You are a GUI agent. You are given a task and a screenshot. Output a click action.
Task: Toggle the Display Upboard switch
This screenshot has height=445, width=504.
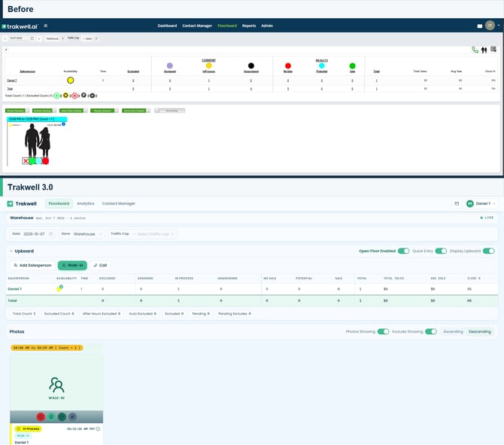[488, 251]
